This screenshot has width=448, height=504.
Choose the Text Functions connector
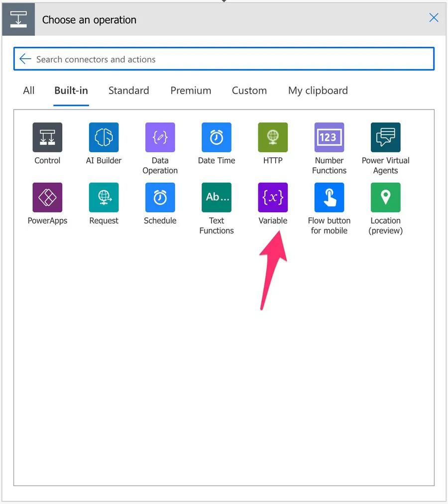click(217, 198)
